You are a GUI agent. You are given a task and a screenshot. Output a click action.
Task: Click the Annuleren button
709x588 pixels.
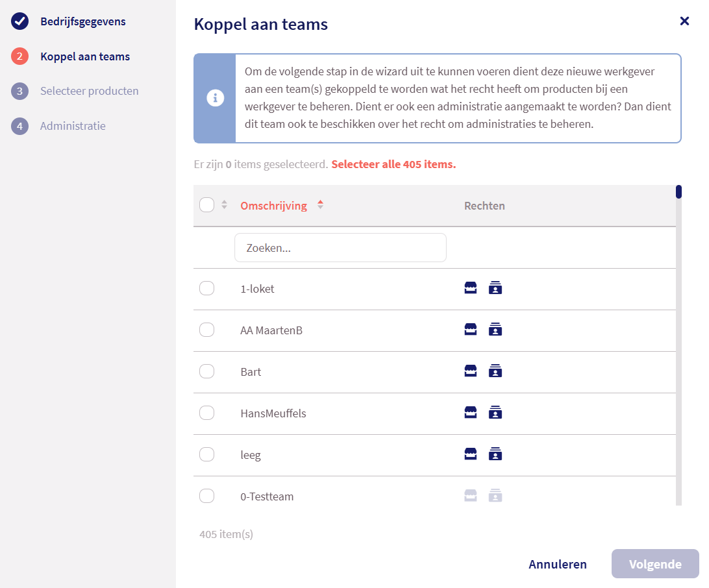click(557, 564)
